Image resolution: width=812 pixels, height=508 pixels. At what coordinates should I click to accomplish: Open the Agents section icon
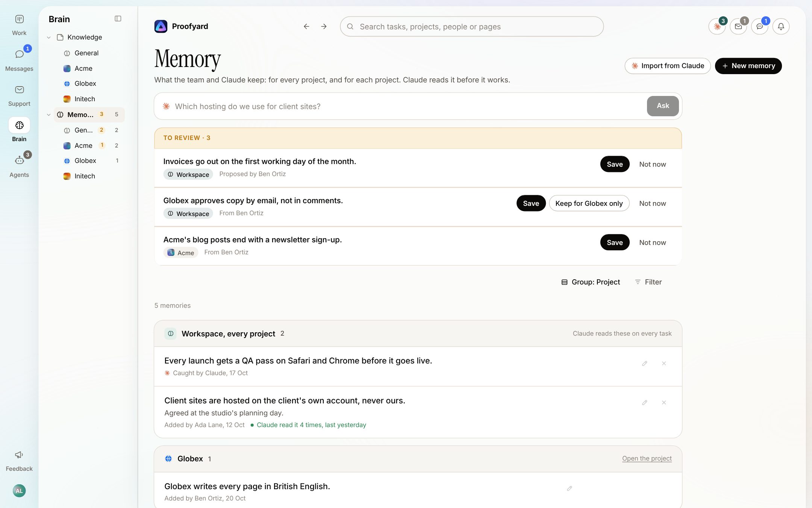(x=19, y=160)
